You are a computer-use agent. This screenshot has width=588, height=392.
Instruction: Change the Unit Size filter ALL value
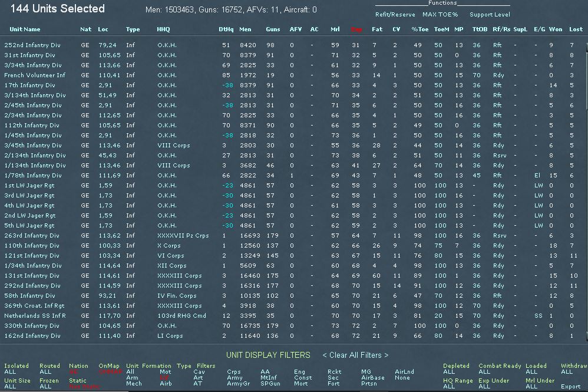click(10, 386)
